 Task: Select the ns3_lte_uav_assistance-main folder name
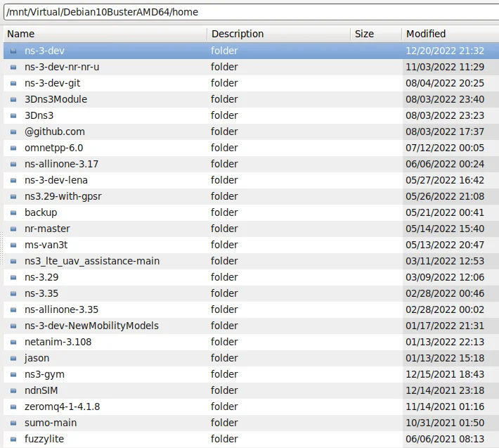coord(92,261)
